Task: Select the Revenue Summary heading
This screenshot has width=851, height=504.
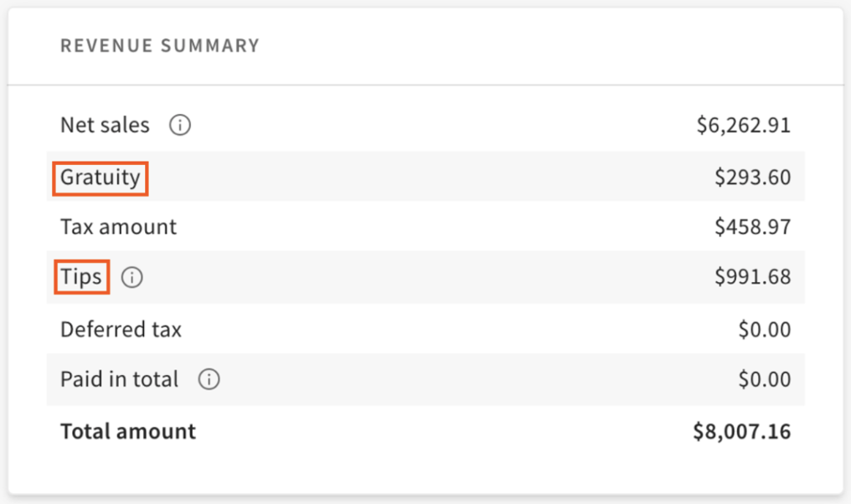Action: (x=160, y=45)
